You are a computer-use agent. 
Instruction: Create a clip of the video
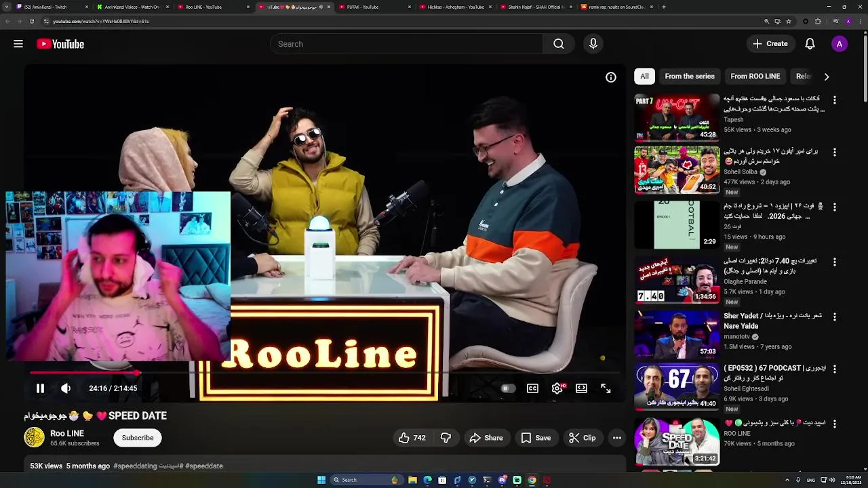582,438
